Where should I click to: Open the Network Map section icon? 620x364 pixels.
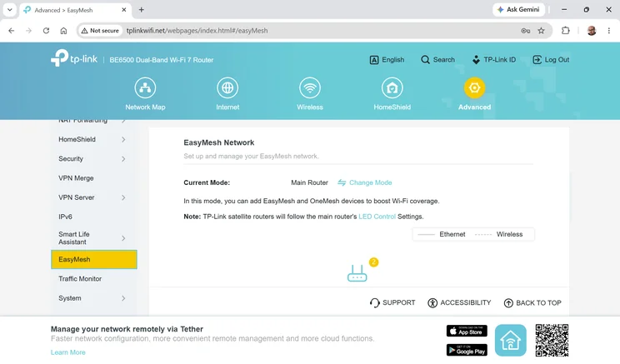tap(145, 87)
